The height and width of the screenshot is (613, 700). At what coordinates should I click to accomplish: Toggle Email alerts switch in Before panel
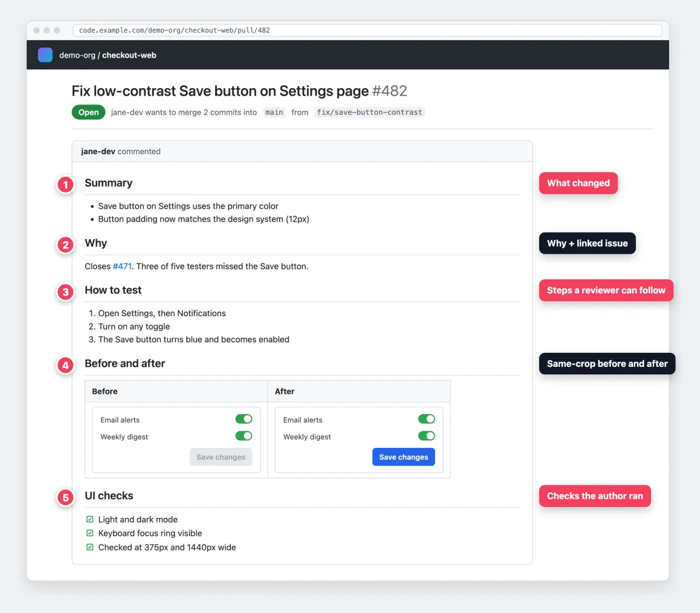pos(244,419)
